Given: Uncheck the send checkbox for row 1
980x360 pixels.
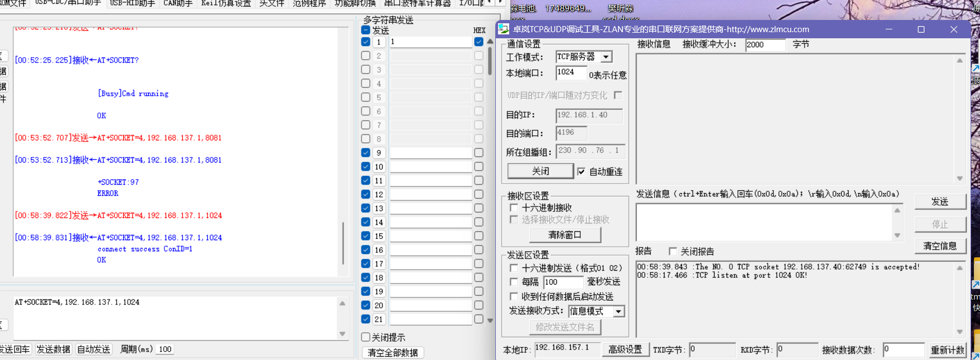Looking at the screenshot, I should (365, 42).
